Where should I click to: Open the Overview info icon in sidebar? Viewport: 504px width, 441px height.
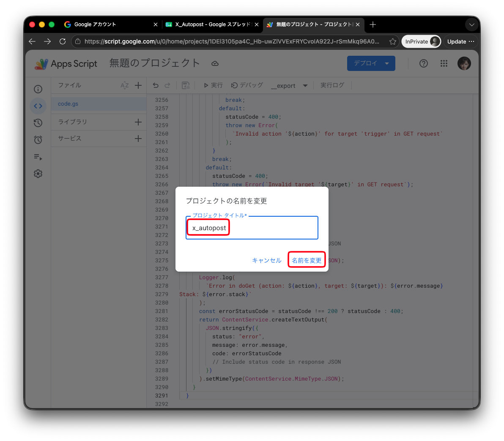point(38,89)
